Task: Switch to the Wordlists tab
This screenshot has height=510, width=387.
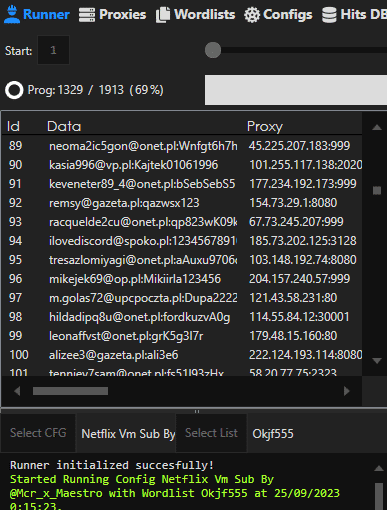Action: coord(195,15)
